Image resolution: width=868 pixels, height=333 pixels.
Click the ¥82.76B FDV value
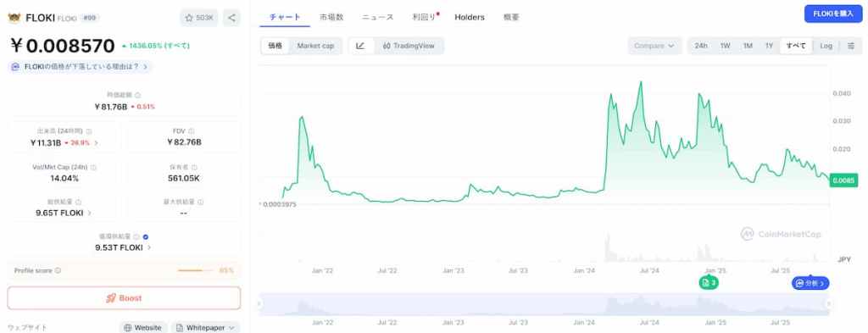tap(184, 142)
